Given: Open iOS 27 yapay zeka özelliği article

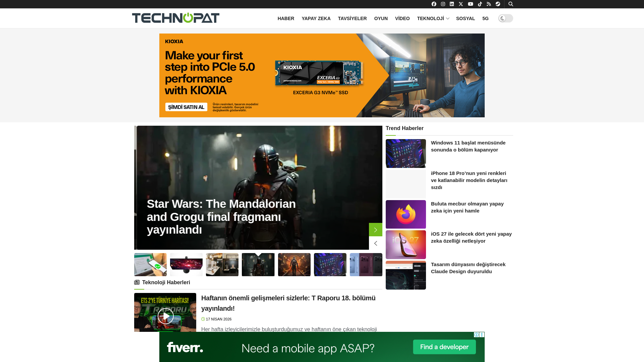Looking at the screenshot, I should pos(471,237).
